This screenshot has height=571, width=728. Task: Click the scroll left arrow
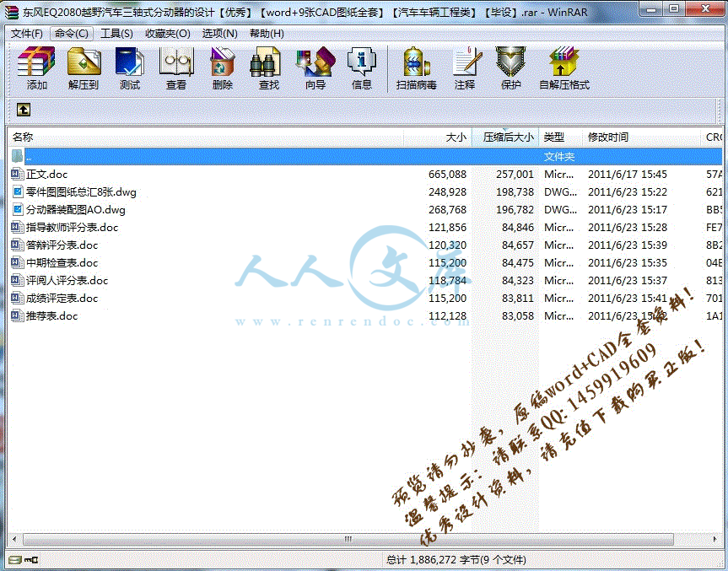(14, 539)
